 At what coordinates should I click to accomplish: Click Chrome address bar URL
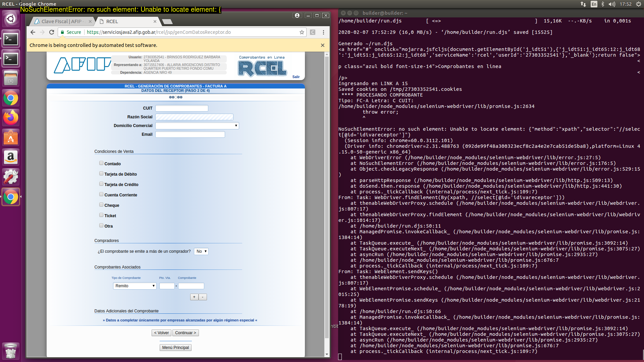159,32
